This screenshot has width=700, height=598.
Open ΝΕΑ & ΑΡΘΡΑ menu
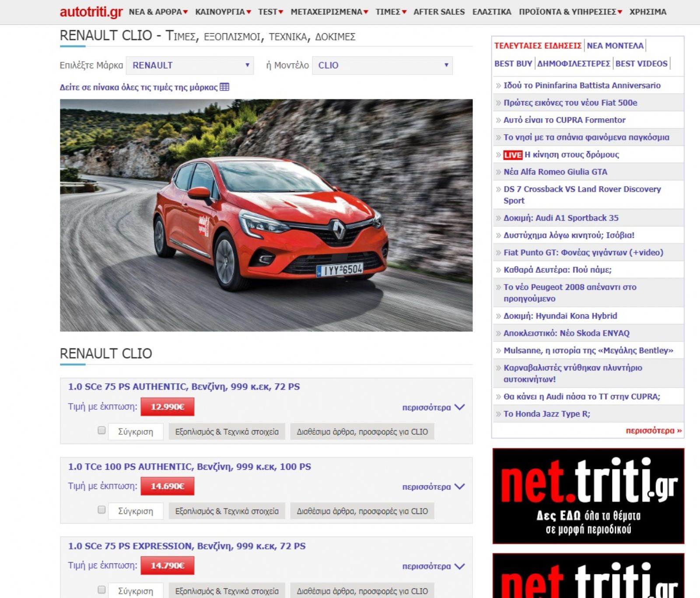[x=158, y=12]
